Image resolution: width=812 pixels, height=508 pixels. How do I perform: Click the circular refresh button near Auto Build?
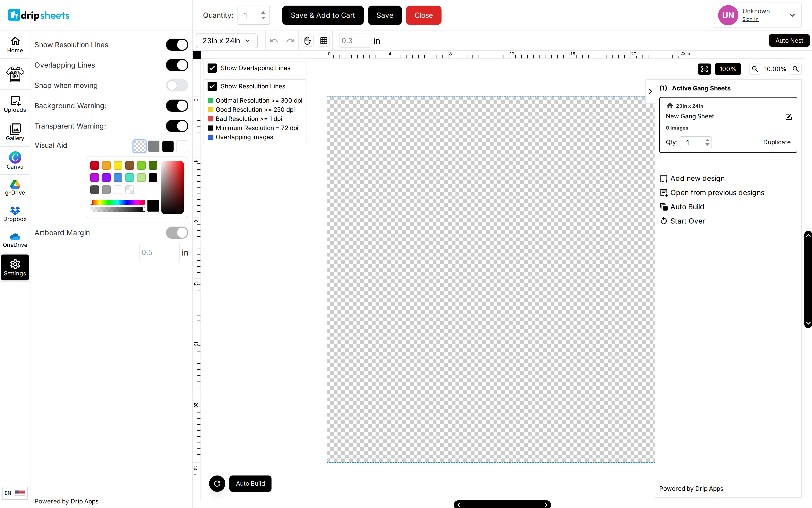(x=217, y=483)
